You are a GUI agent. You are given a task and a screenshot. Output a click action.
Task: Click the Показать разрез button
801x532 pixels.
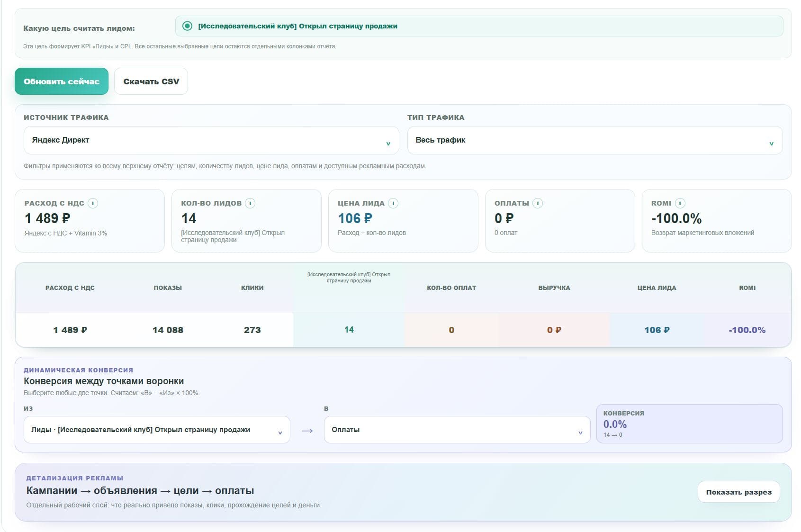[x=739, y=492]
